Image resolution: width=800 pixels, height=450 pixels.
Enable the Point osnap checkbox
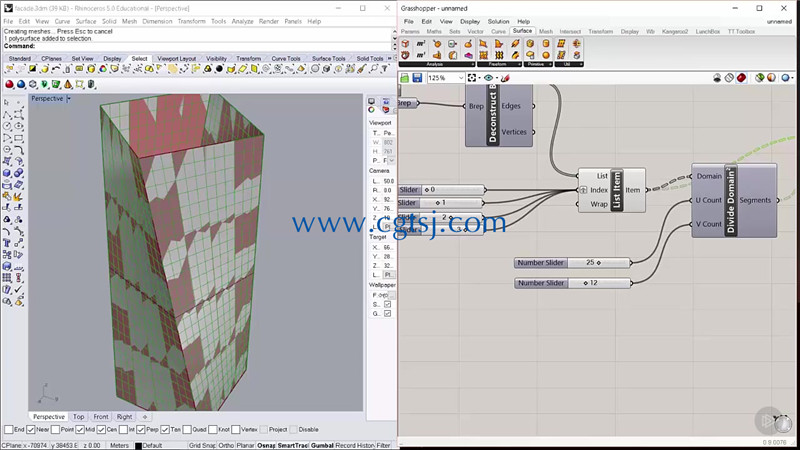click(x=56, y=430)
